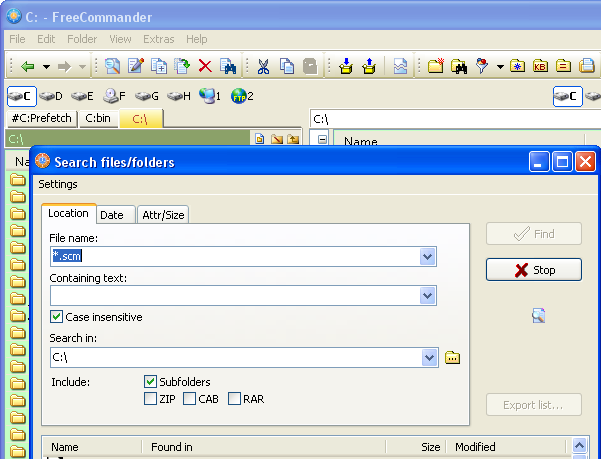Viewport: 601px width, 459px height.
Task: Click the copy files toolbar icon
Action: [x=159, y=66]
